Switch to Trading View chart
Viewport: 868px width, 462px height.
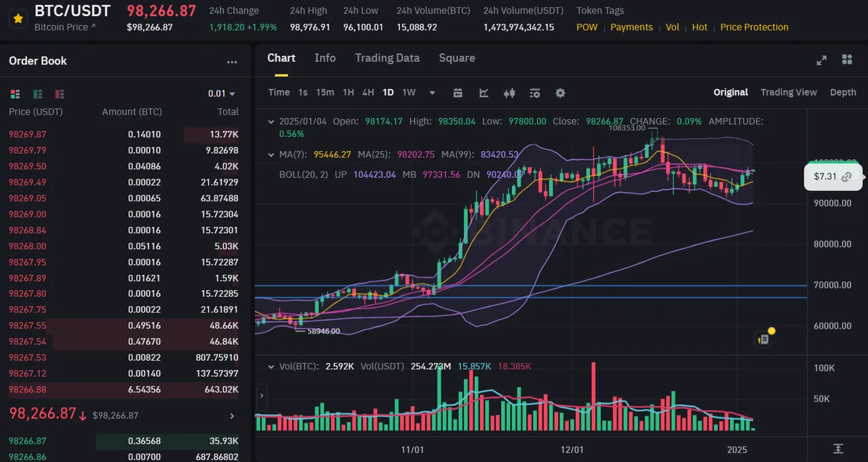coord(789,92)
